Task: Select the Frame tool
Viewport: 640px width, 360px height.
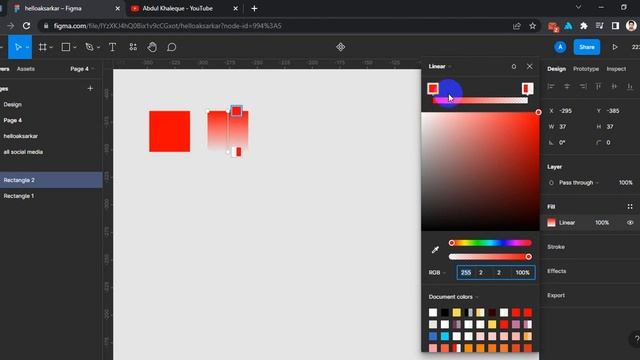Action: [x=42, y=47]
